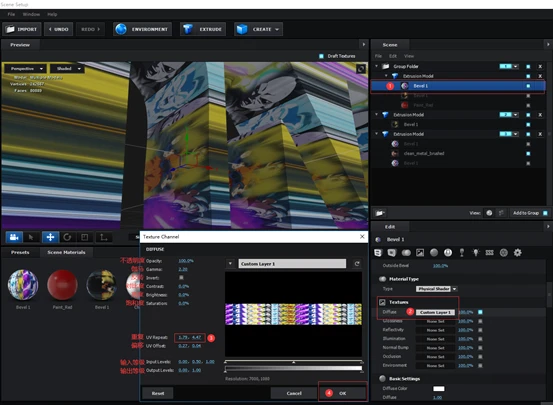
Task: Click the refresh icon beside Custom Layer 1
Action: click(x=357, y=264)
